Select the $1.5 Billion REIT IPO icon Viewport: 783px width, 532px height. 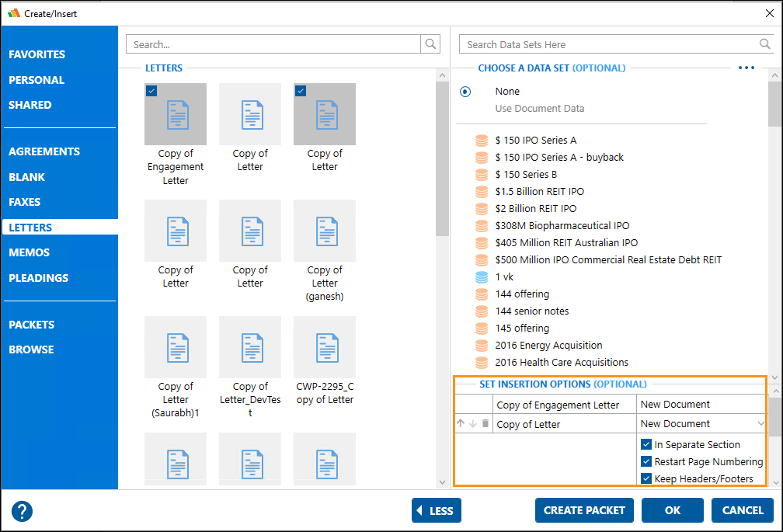(482, 192)
